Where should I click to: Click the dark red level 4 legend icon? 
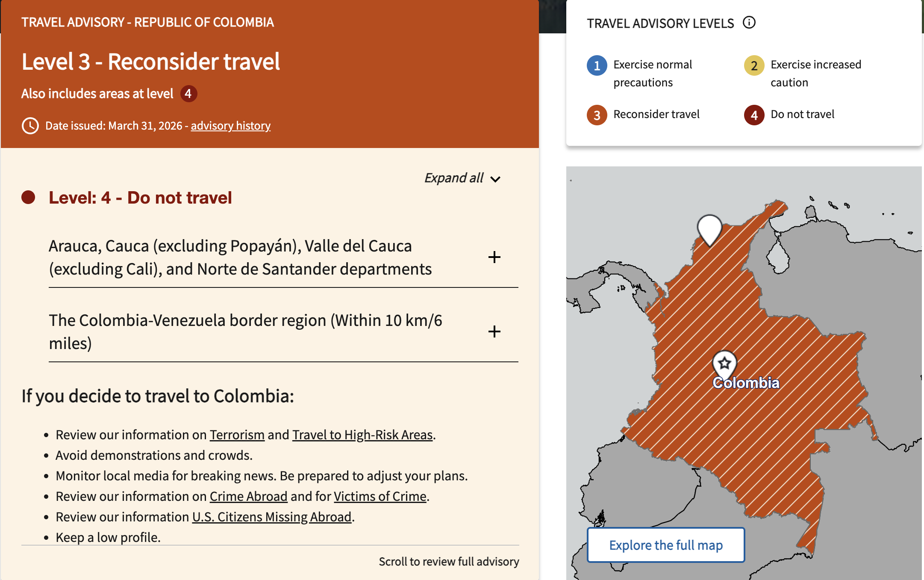tap(754, 115)
